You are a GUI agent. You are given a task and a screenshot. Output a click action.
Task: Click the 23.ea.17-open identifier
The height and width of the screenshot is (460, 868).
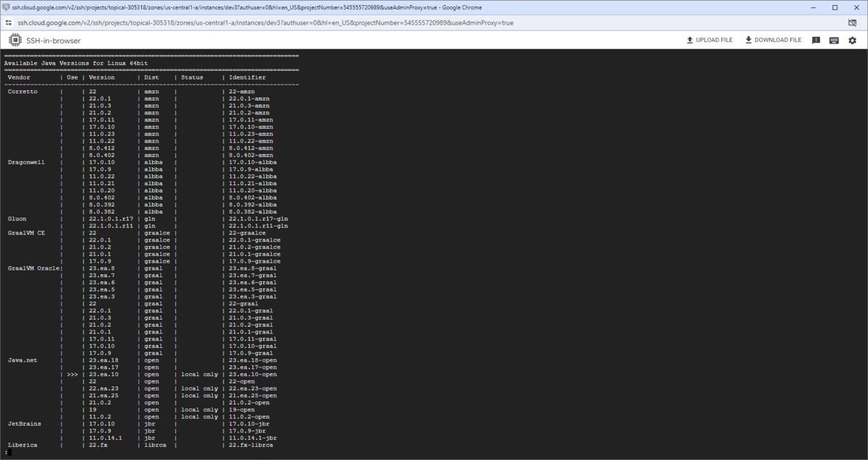click(253, 367)
